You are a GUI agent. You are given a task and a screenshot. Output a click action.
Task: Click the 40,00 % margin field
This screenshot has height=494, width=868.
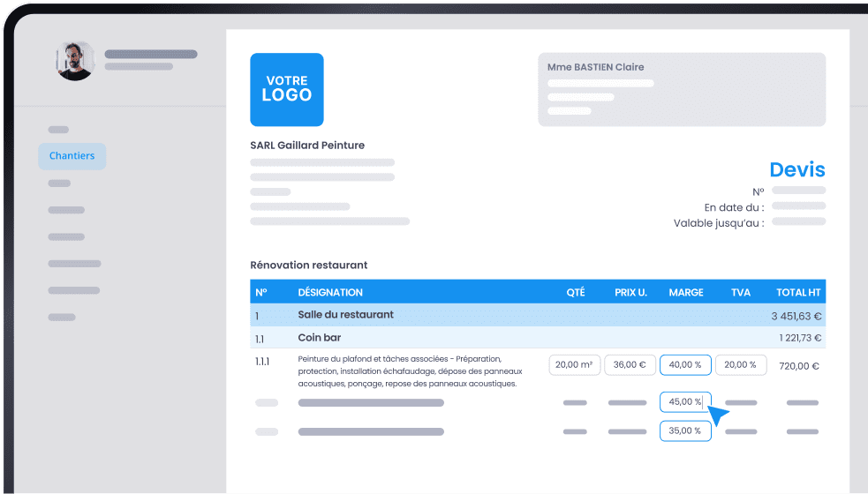click(685, 365)
